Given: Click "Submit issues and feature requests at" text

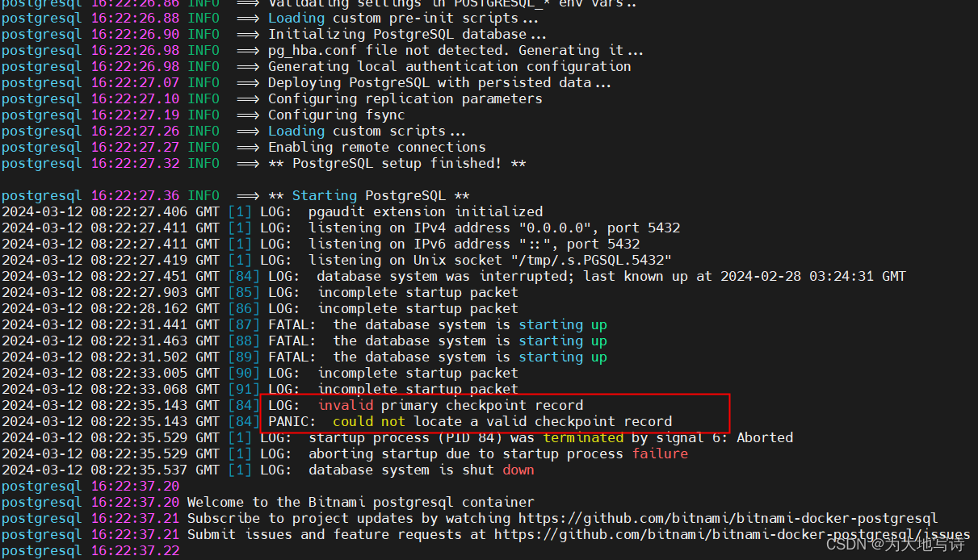Looking at the screenshot, I should coord(337,534).
